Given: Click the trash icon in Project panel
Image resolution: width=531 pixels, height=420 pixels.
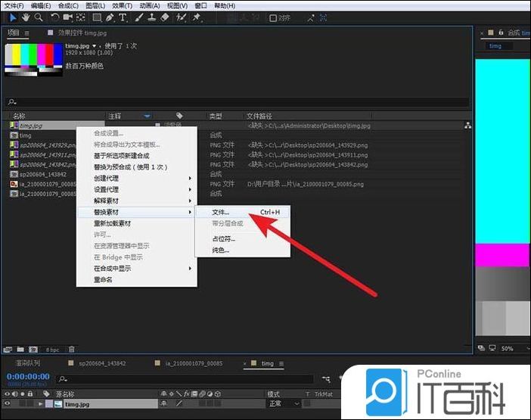Looking at the screenshot, I should (x=72, y=350).
